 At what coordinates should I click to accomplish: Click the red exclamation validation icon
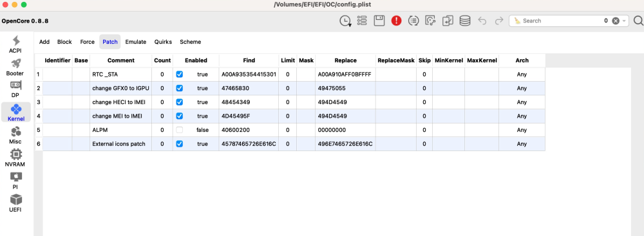396,21
